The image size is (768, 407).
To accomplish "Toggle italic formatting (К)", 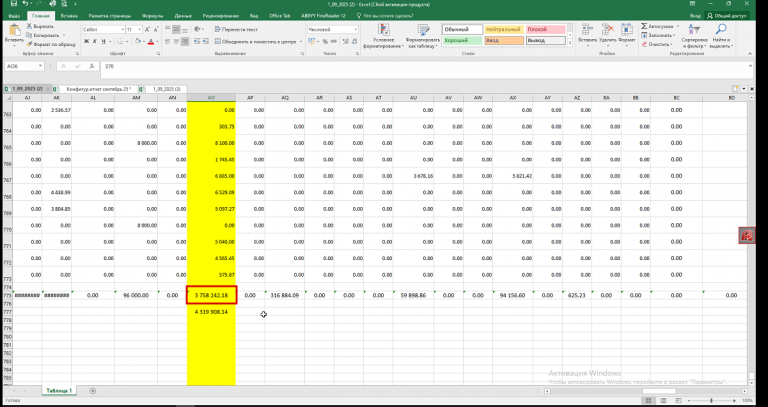I will (95, 42).
